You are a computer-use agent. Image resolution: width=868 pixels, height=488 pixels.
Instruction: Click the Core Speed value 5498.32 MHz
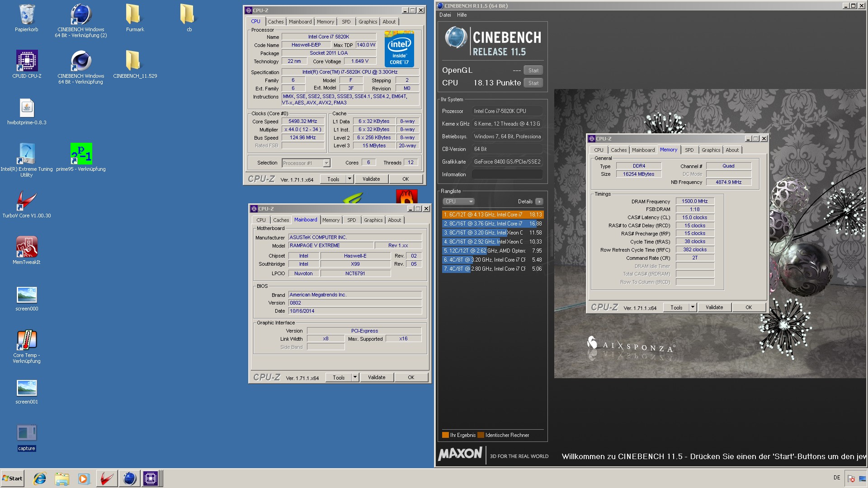click(x=302, y=122)
